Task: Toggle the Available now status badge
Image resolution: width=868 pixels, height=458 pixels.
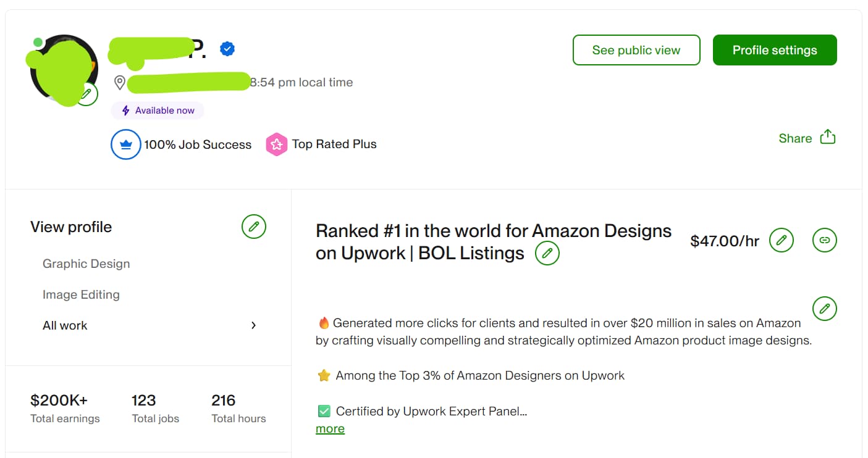Action: click(x=158, y=110)
